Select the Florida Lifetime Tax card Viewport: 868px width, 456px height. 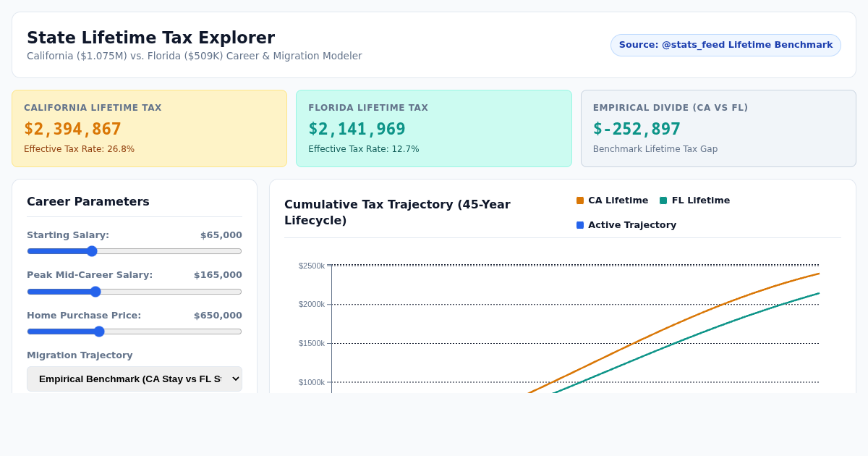[434, 128]
